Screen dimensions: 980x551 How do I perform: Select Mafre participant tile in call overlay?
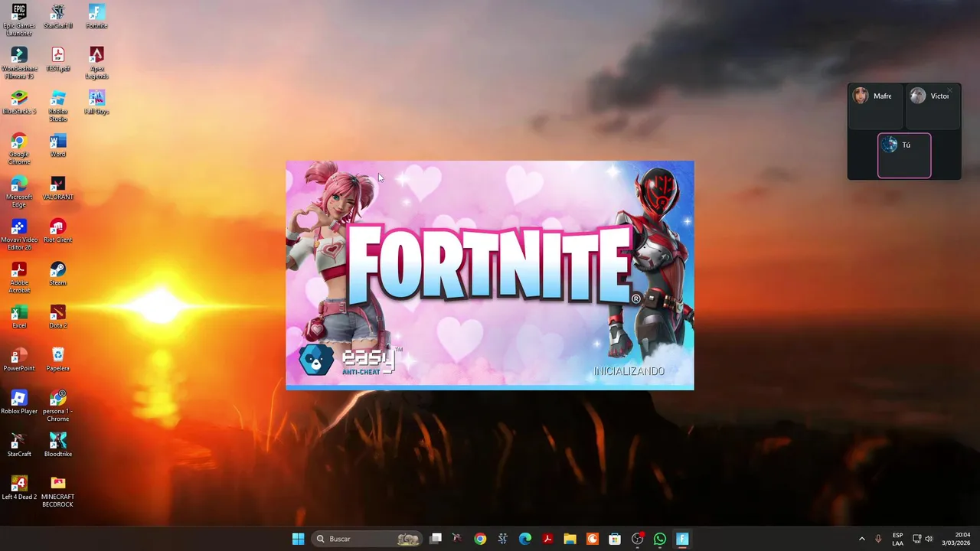click(x=876, y=106)
